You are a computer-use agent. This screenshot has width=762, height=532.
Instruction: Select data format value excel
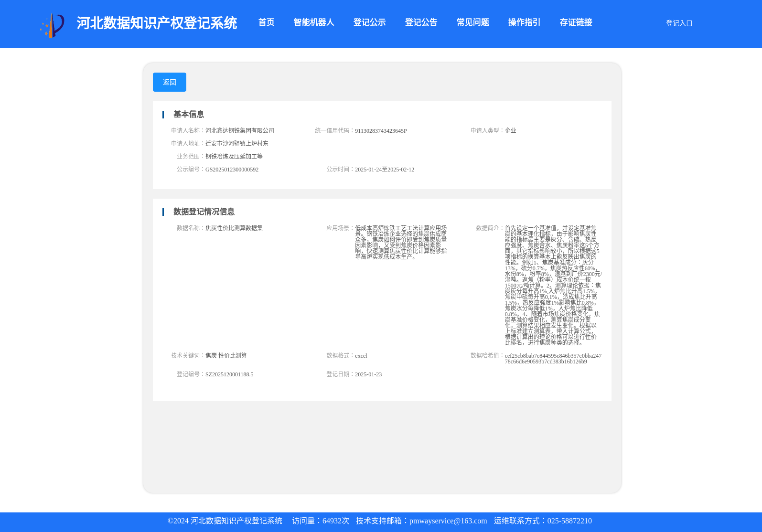[361, 356]
